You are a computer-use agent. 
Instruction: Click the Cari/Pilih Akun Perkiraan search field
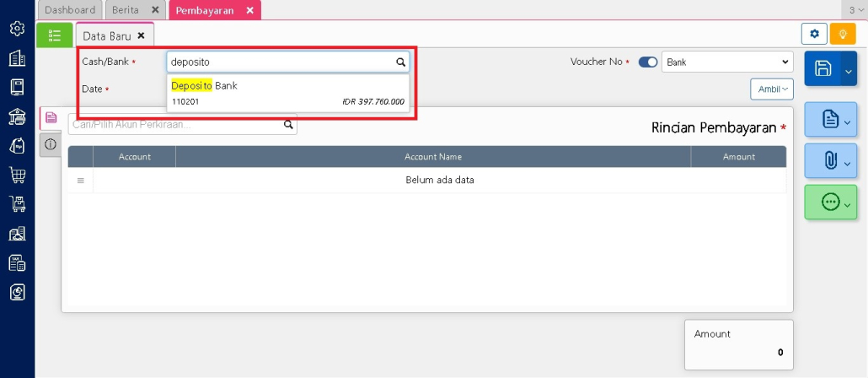[175, 125]
